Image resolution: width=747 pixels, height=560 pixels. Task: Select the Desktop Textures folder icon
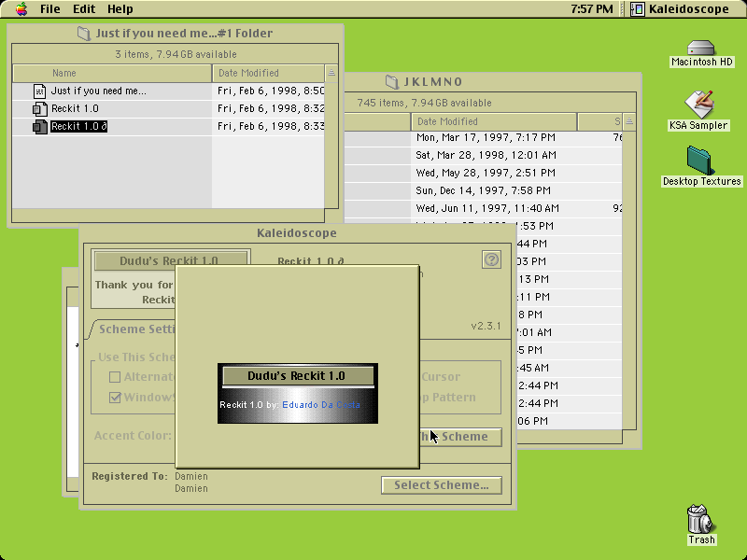[700, 161]
